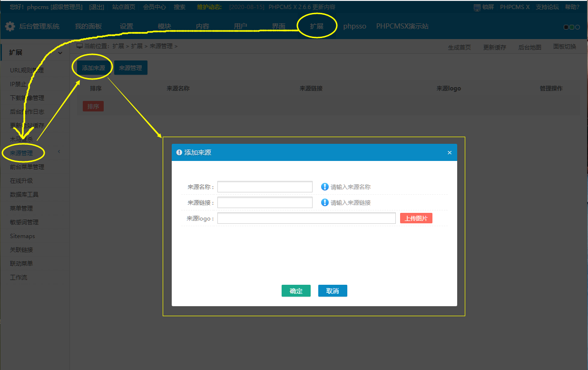Select 来源管理 in the left sidebar
588x370 pixels.
(x=21, y=153)
